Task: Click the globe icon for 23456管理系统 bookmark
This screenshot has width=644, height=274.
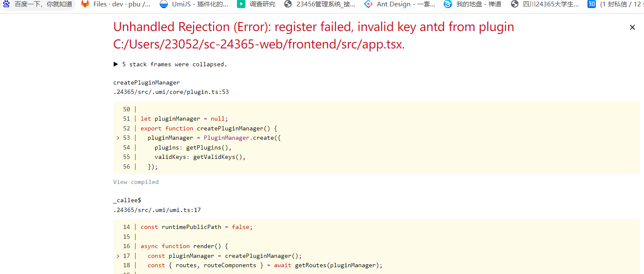Action: click(x=288, y=4)
